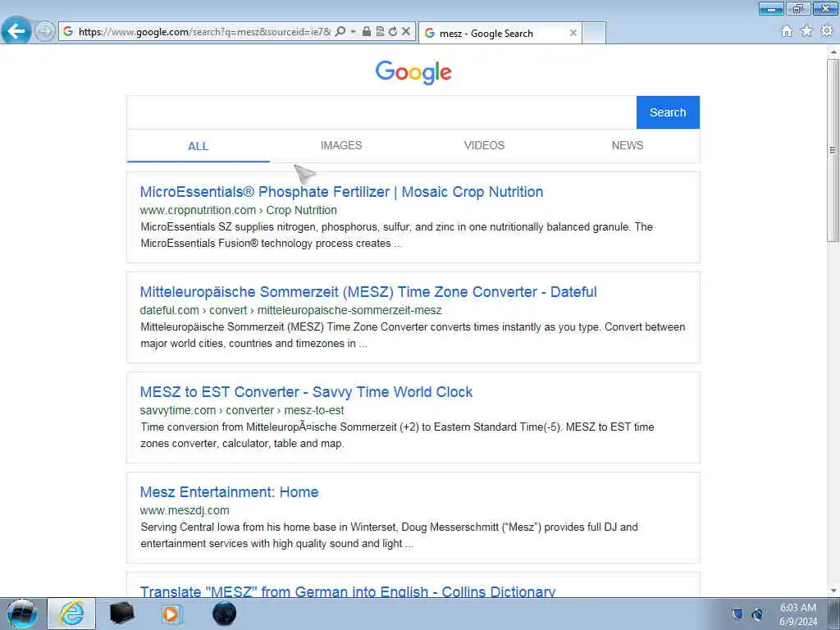840x630 pixels.
Task: Go back with the browser Back arrow
Action: pos(16,30)
